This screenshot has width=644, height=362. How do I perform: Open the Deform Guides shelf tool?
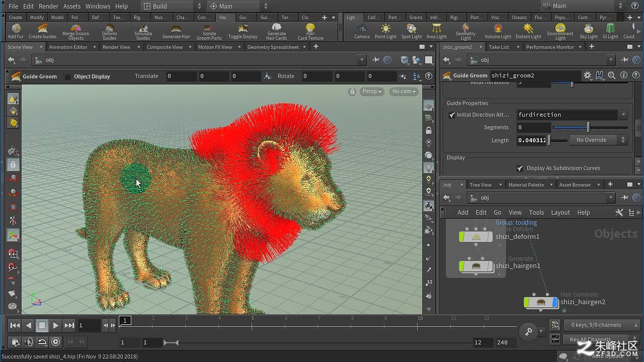click(109, 32)
